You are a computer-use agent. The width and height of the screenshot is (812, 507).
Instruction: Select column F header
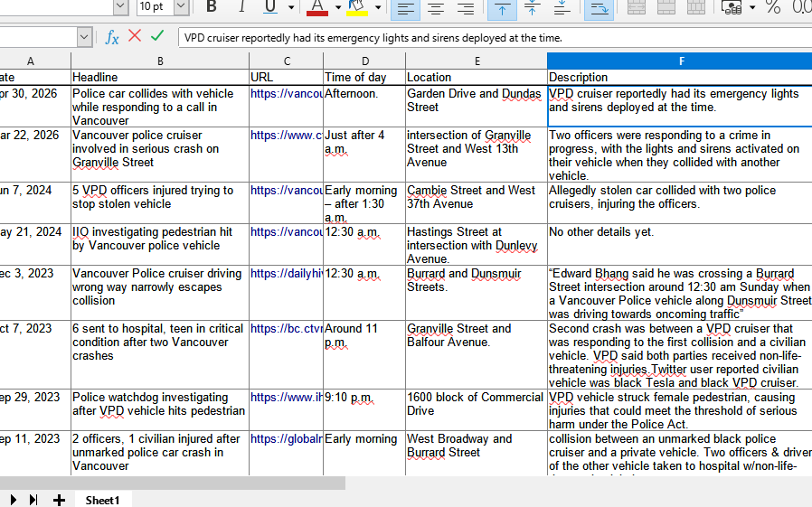[x=679, y=61]
